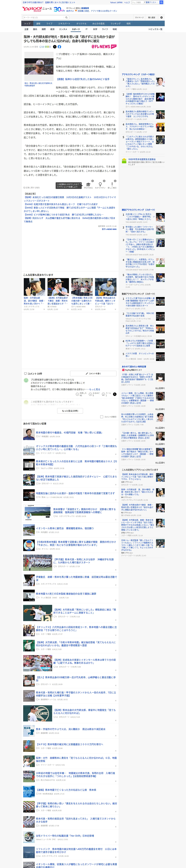Viewport: 186px width, 868px height.
Task: Select the 主要 category
Action: (26, 29)
